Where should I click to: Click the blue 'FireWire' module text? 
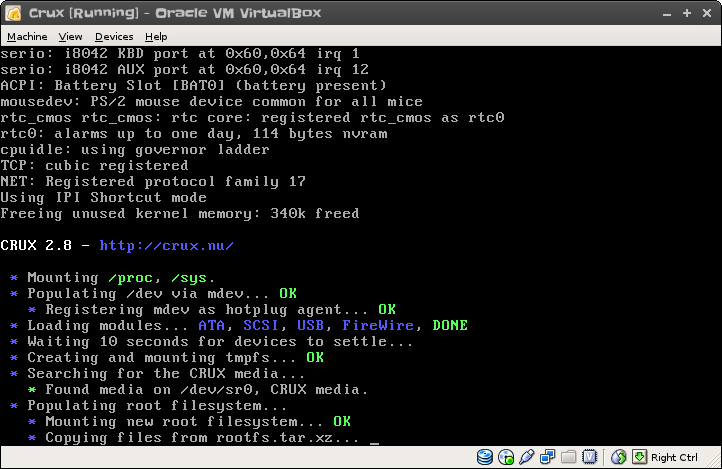[378, 325]
